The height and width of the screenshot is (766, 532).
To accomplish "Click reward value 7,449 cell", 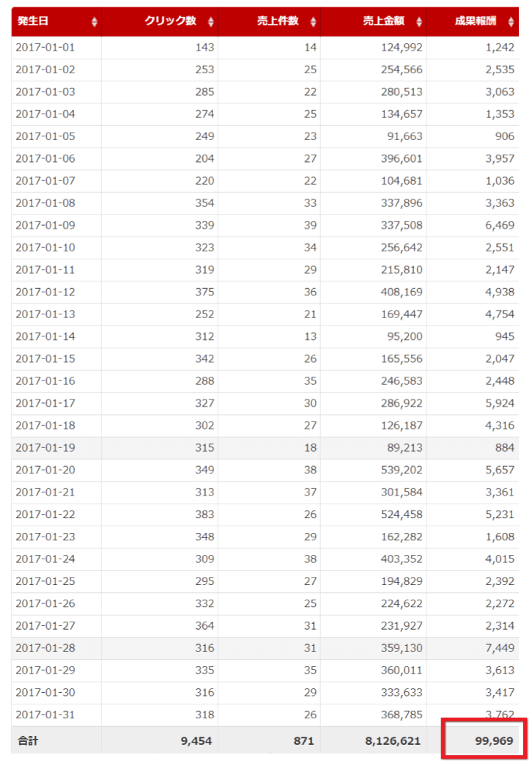I will [499, 648].
